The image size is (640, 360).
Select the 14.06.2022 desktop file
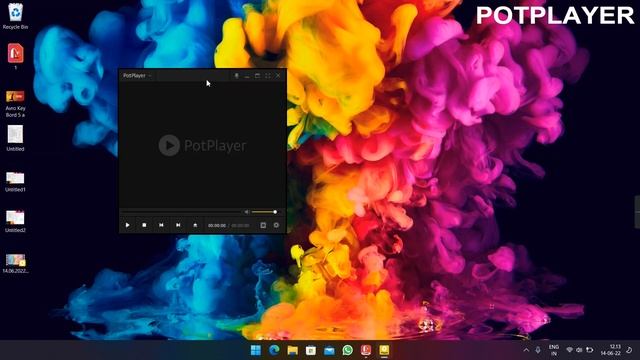[15, 263]
